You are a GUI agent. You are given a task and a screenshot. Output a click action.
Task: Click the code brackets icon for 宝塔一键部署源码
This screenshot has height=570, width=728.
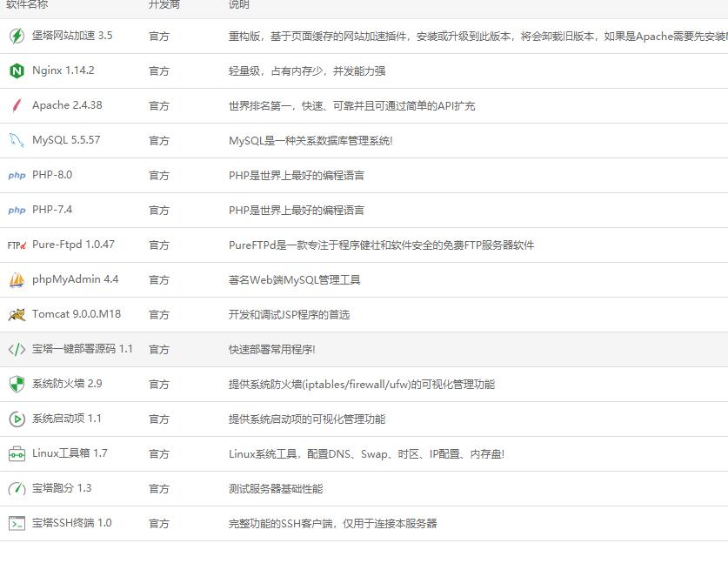pos(17,349)
